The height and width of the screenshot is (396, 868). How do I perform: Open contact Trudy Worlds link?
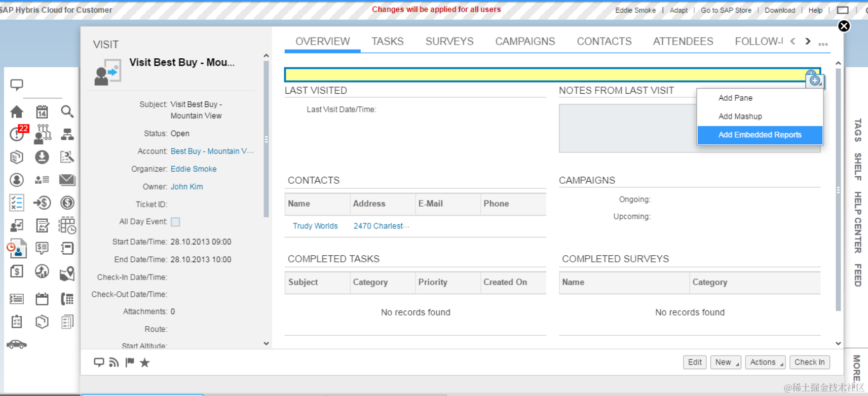(315, 226)
